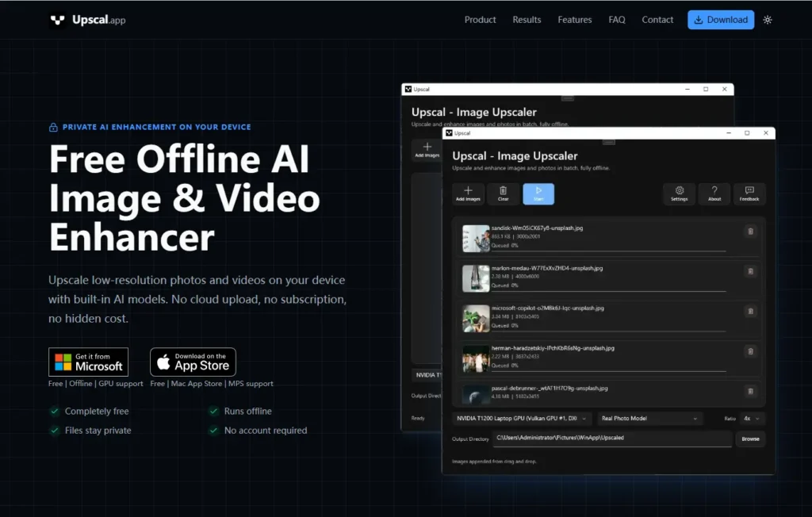Click Download on the App Store badge

(193, 362)
